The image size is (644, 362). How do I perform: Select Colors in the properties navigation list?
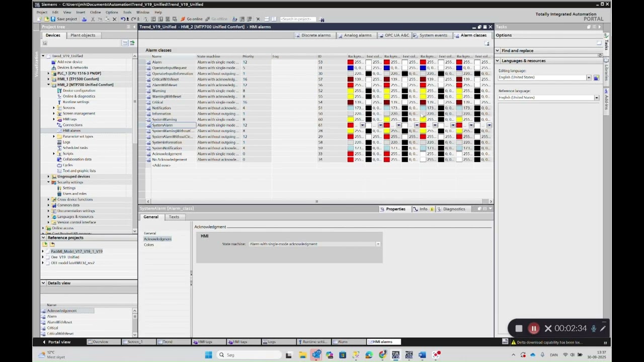coord(149,245)
